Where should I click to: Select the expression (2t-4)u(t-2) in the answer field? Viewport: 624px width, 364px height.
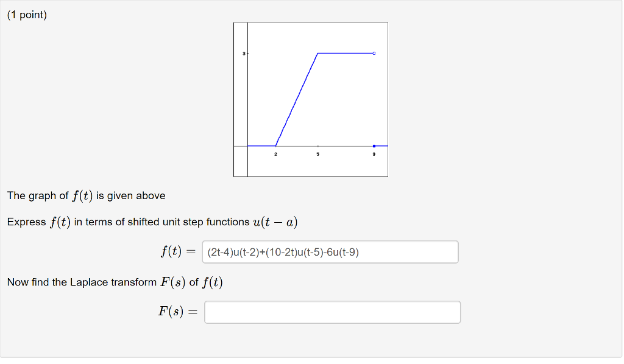click(x=233, y=251)
